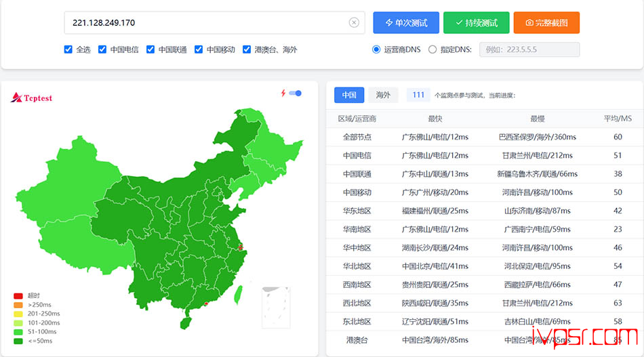Click the red 超时 legend swatch
The image size is (644, 357).
18,296
